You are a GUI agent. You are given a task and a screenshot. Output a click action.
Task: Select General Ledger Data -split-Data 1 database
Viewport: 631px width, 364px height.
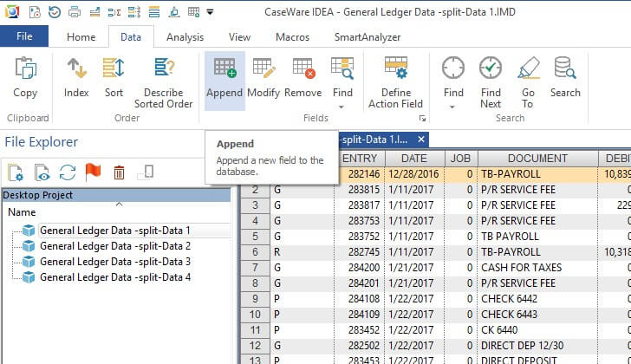pyautogui.click(x=115, y=231)
